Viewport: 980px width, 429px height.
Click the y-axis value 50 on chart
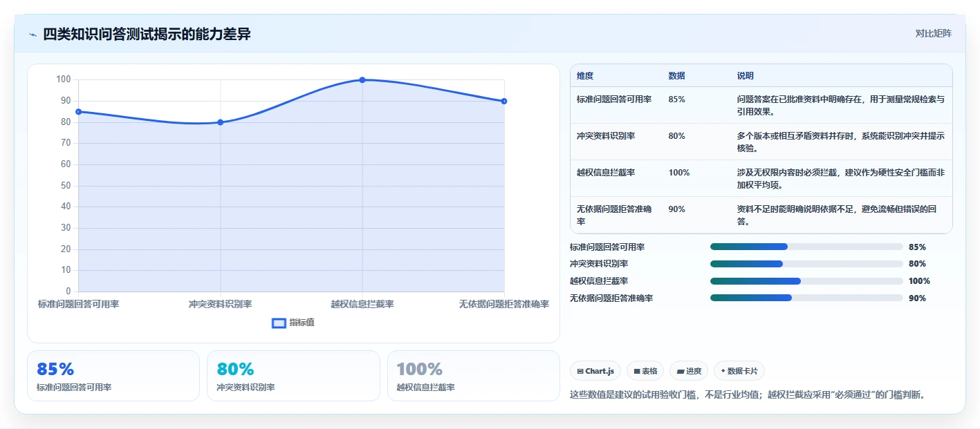66,186
